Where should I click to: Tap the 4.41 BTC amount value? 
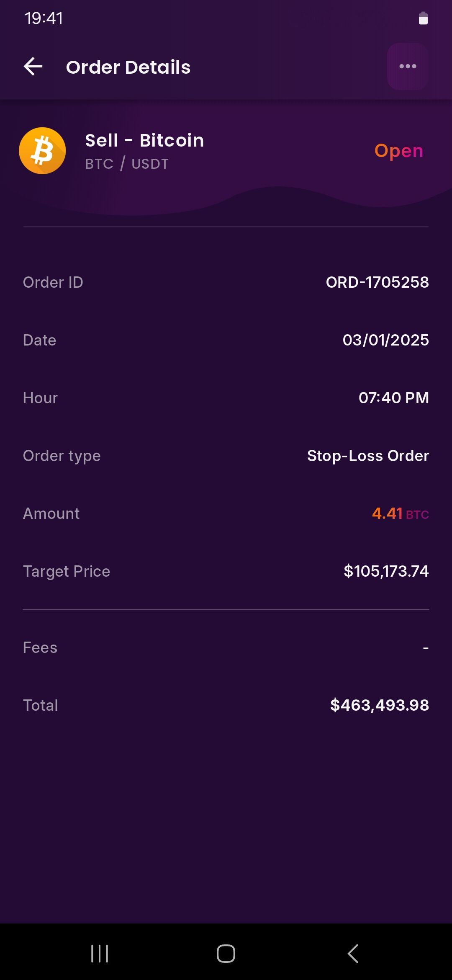pyautogui.click(x=400, y=513)
